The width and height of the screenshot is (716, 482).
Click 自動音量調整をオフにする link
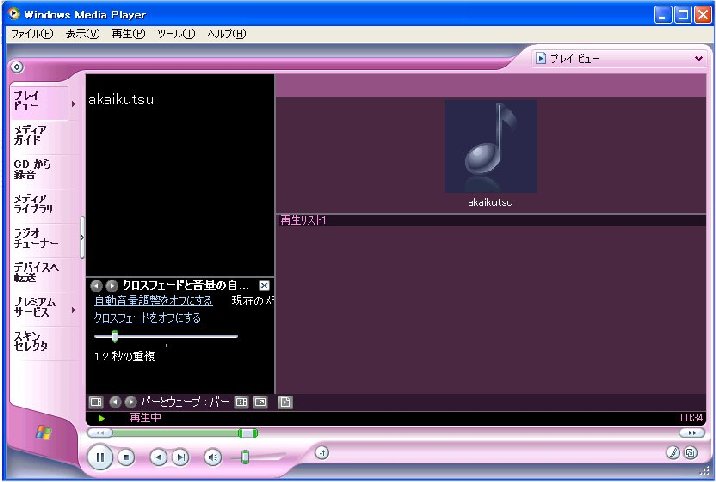(153, 300)
